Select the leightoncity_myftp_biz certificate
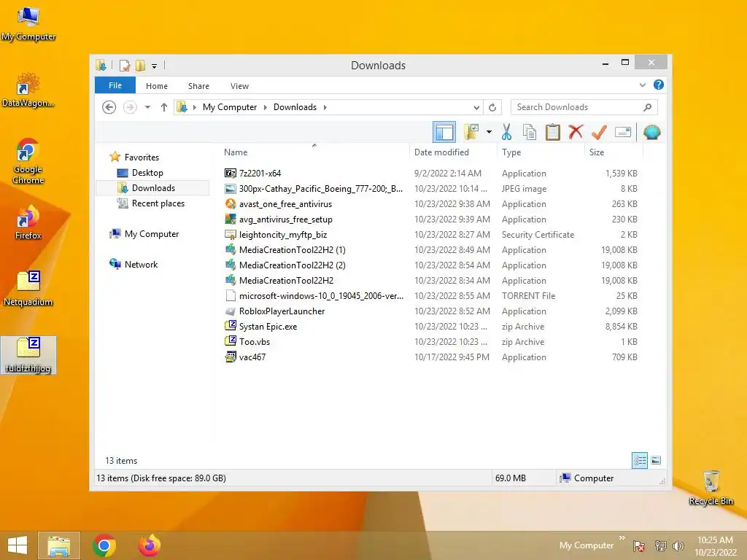 tap(431, 234)
